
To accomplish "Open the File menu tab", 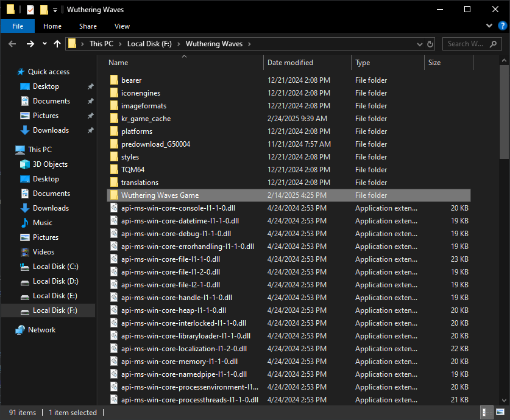I will pos(18,26).
